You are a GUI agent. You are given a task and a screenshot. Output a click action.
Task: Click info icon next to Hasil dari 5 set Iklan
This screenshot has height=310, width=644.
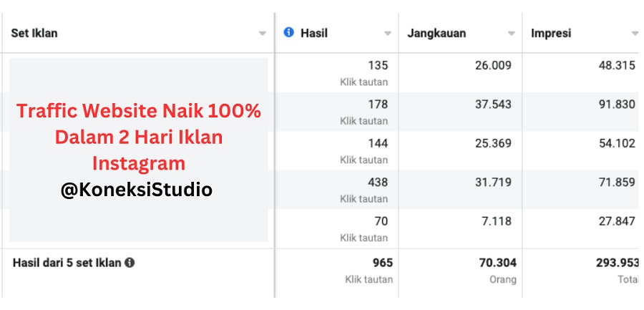point(130,263)
